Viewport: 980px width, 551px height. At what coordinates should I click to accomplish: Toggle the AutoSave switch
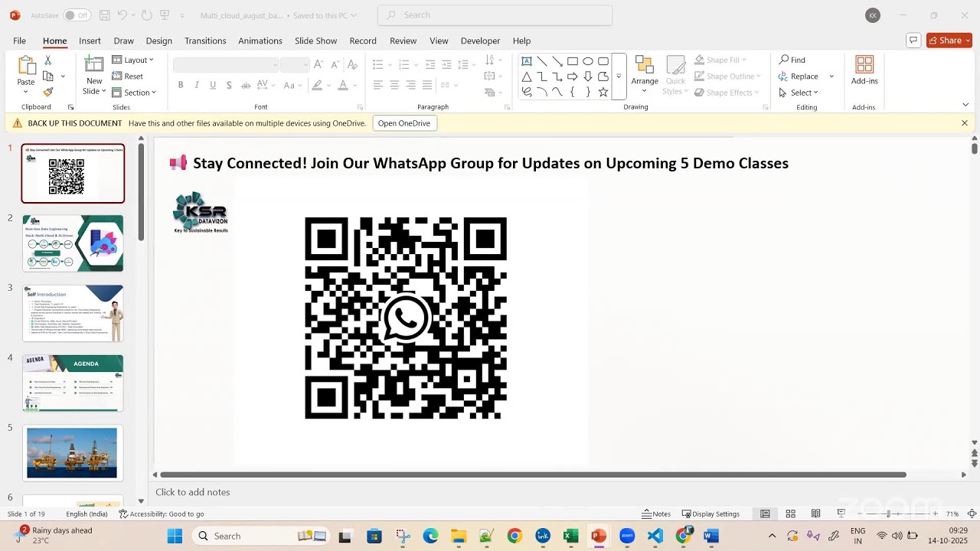77,15
